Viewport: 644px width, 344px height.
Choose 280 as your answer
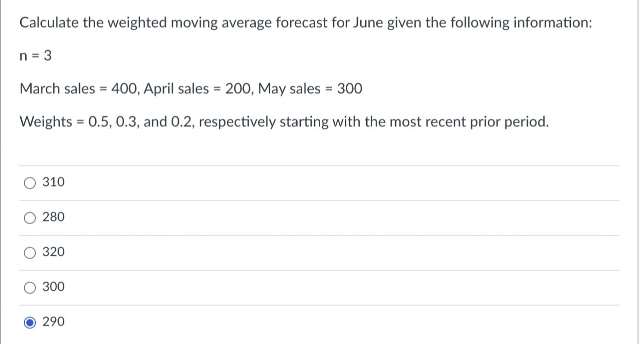pyautogui.click(x=54, y=218)
